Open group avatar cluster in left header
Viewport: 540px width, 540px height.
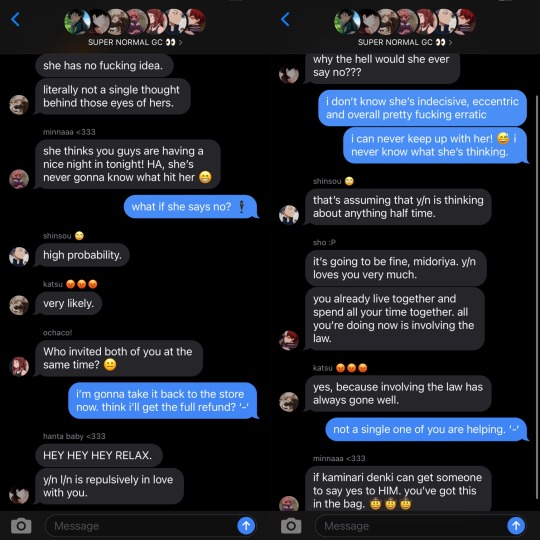pos(135,22)
